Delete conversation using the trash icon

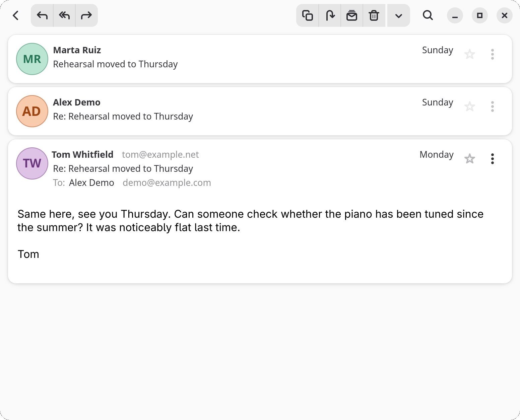coord(374,15)
